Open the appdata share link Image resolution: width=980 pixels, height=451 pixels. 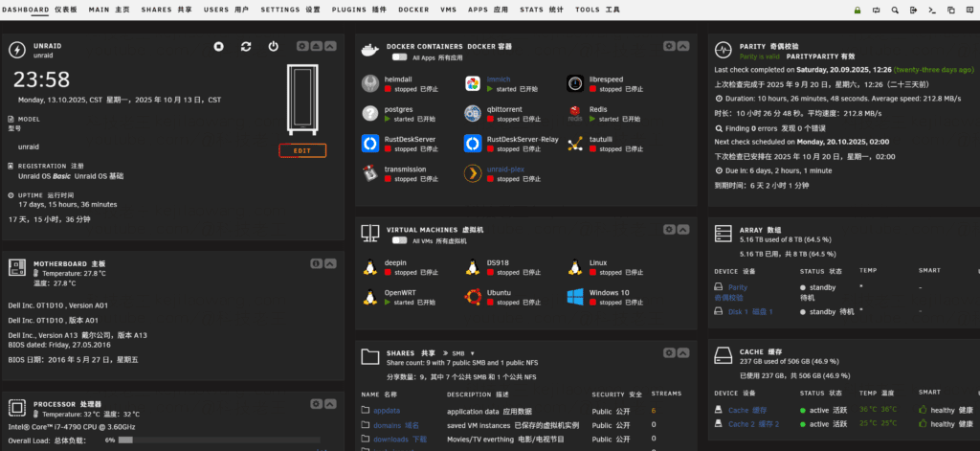click(x=387, y=411)
